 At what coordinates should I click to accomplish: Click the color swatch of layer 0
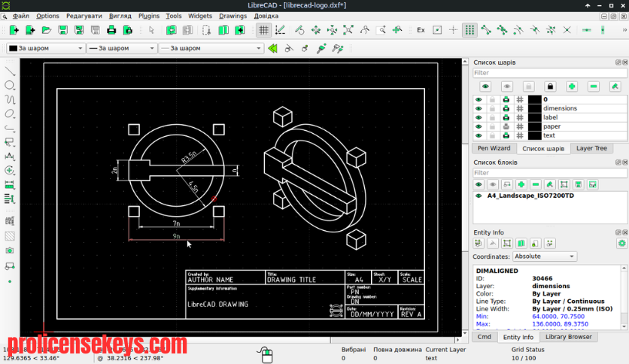535,99
